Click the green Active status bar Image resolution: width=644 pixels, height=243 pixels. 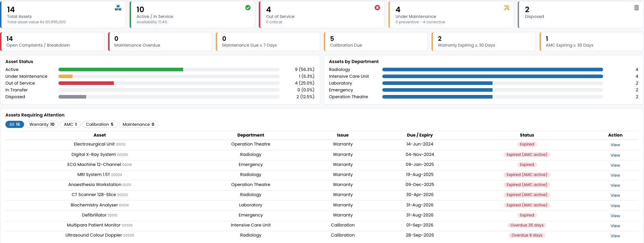(121, 70)
